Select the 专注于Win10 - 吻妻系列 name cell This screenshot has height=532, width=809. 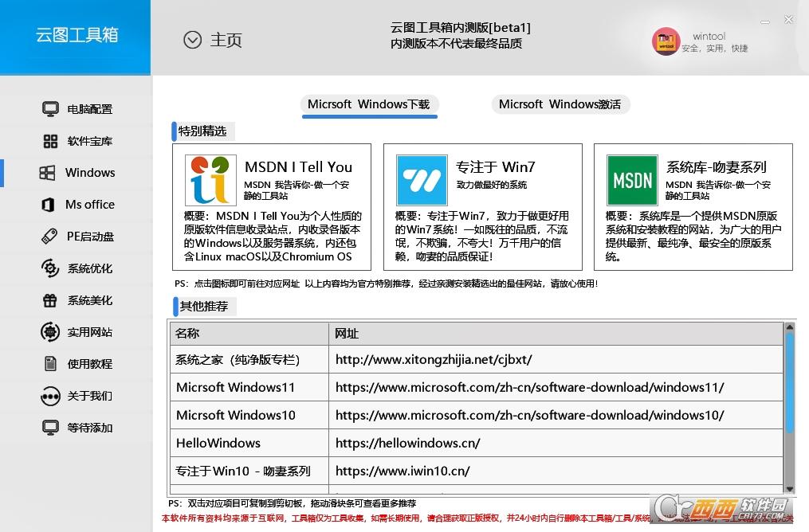tap(249, 471)
